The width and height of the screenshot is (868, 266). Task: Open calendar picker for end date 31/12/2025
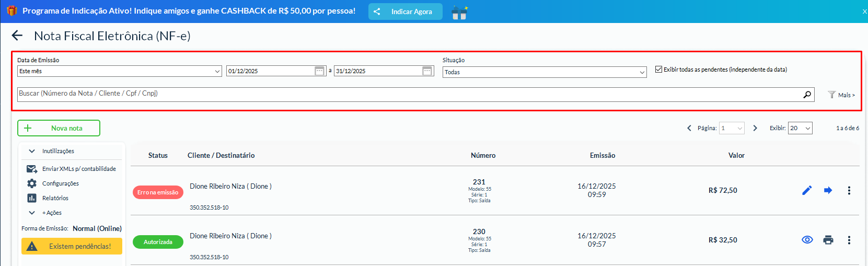(x=427, y=71)
